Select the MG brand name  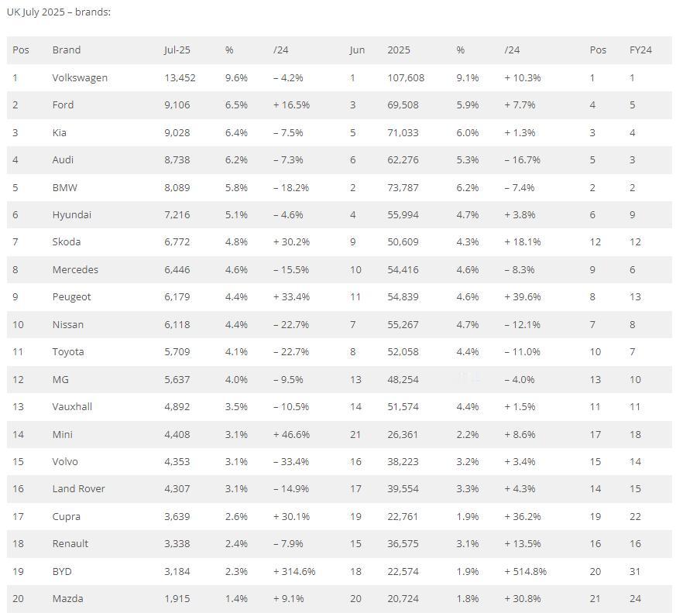pyautogui.click(x=60, y=379)
